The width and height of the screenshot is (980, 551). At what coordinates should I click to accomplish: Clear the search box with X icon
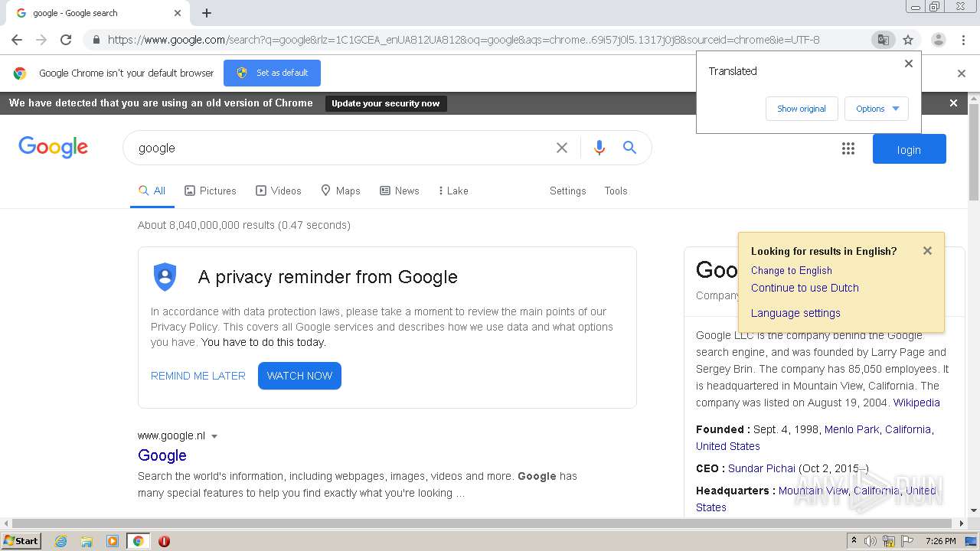coord(562,148)
